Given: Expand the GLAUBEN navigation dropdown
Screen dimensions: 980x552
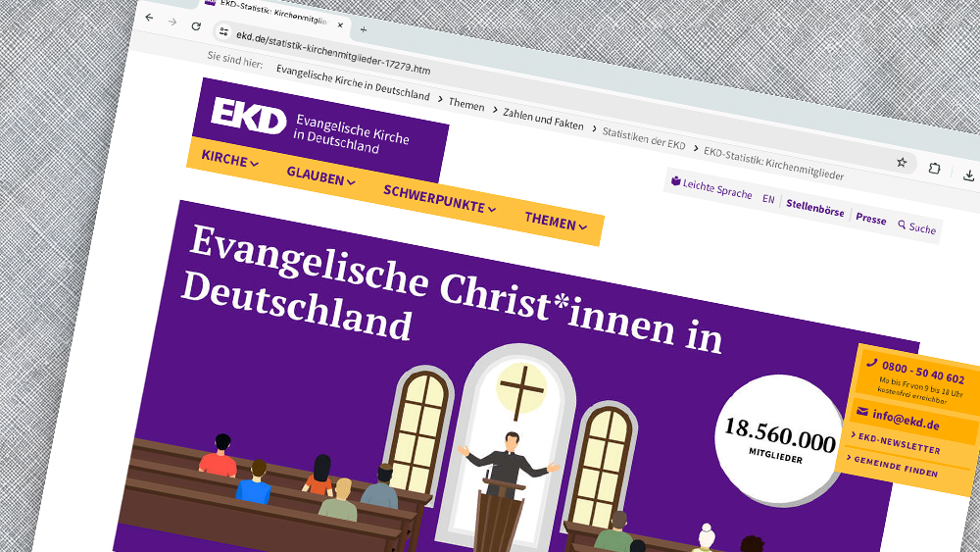Looking at the screenshot, I should tap(321, 176).
